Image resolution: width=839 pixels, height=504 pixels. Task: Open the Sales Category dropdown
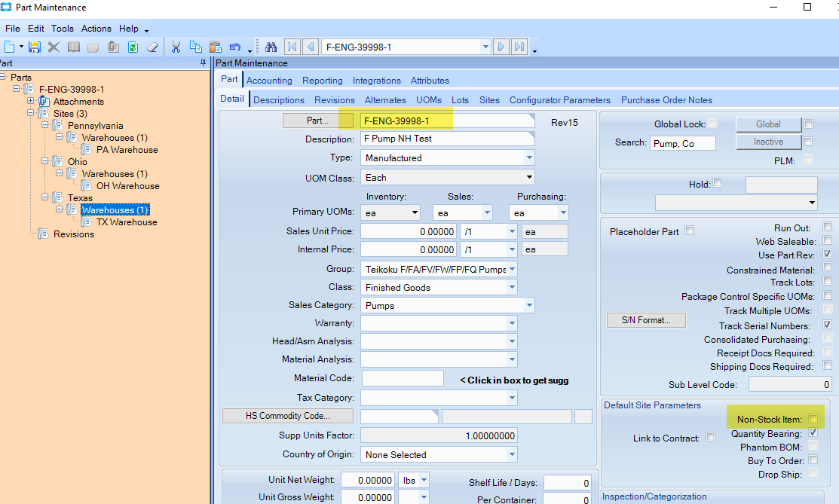coord(529,306)
